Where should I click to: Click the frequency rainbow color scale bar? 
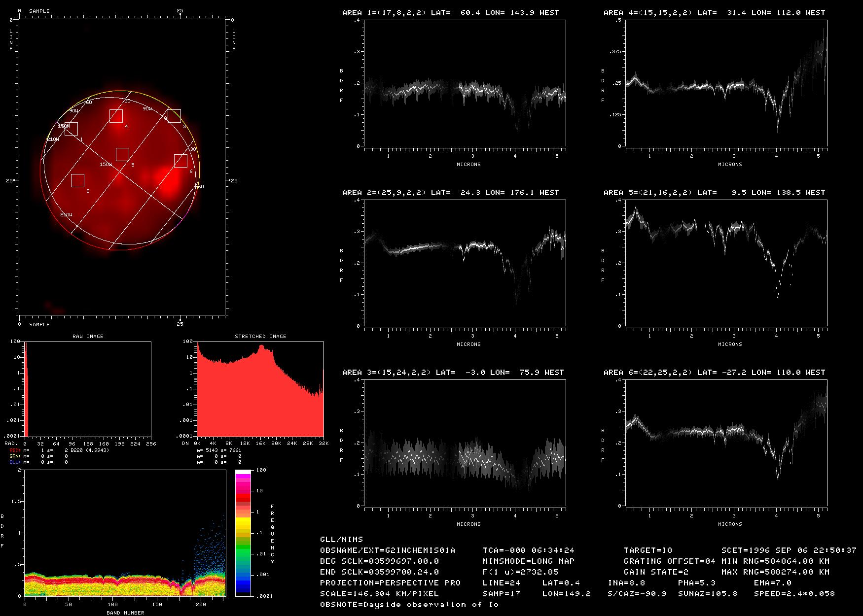click(243, 533)
